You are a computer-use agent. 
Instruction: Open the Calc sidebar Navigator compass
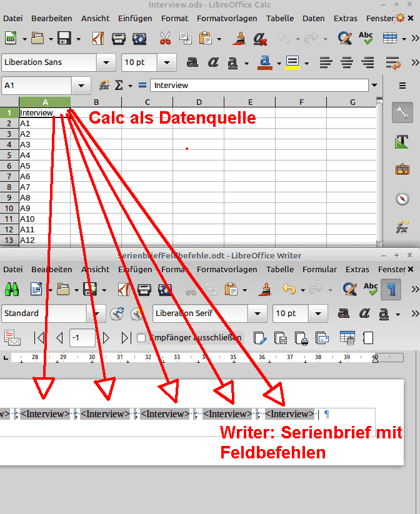(402, 199)
